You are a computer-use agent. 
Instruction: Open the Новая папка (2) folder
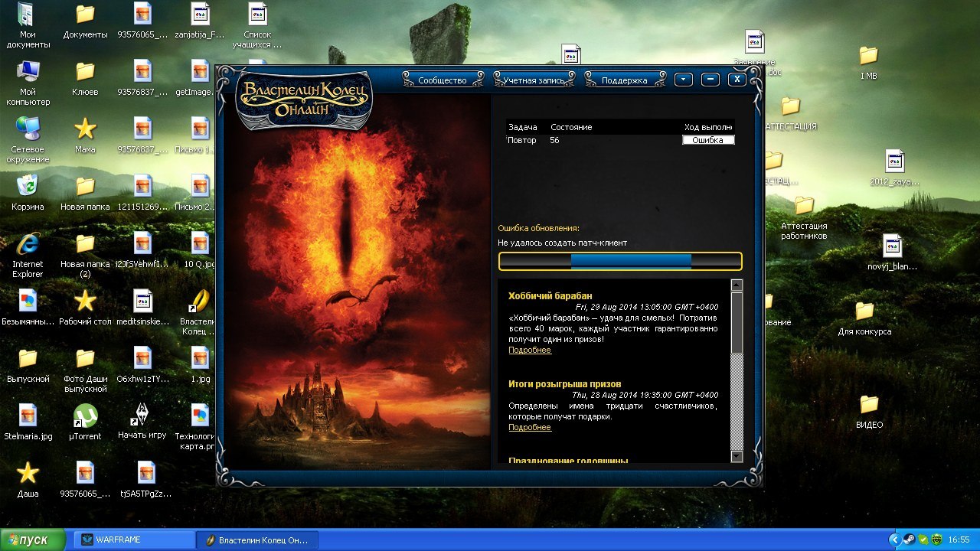point(85,255)
